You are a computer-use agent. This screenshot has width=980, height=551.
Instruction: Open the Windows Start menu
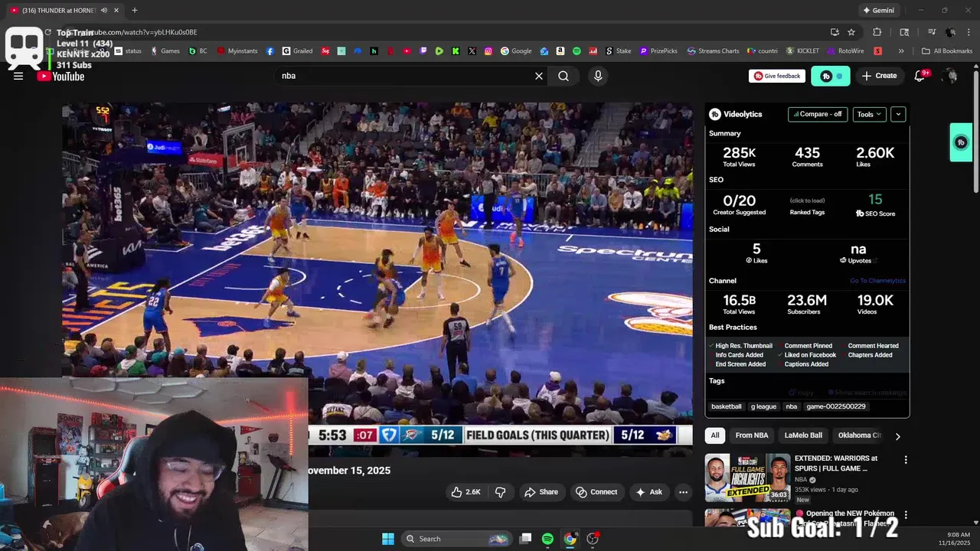click(388, 539)
